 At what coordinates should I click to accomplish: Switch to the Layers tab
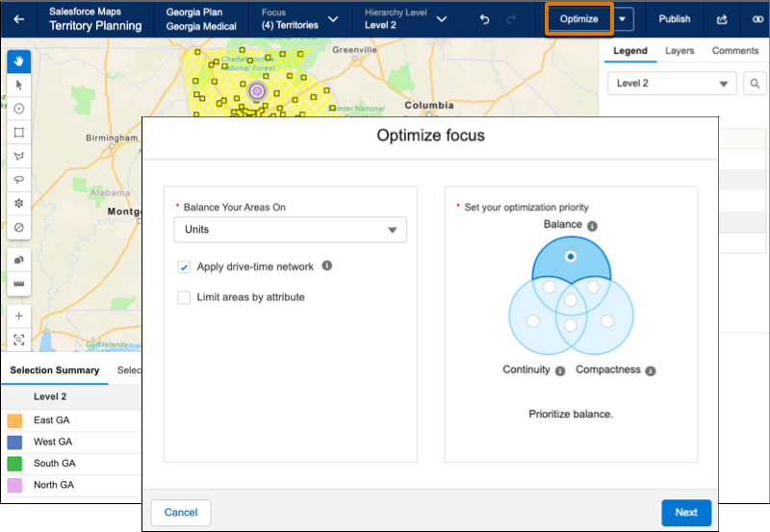click(x=680, y=51)
